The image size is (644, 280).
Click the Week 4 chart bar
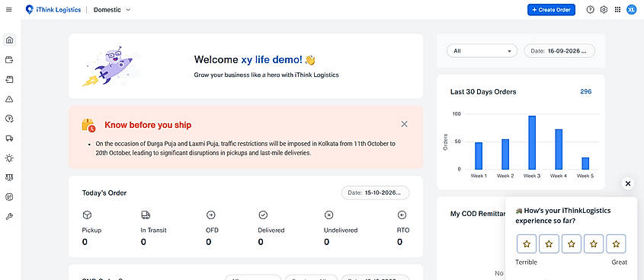(559, 149)
